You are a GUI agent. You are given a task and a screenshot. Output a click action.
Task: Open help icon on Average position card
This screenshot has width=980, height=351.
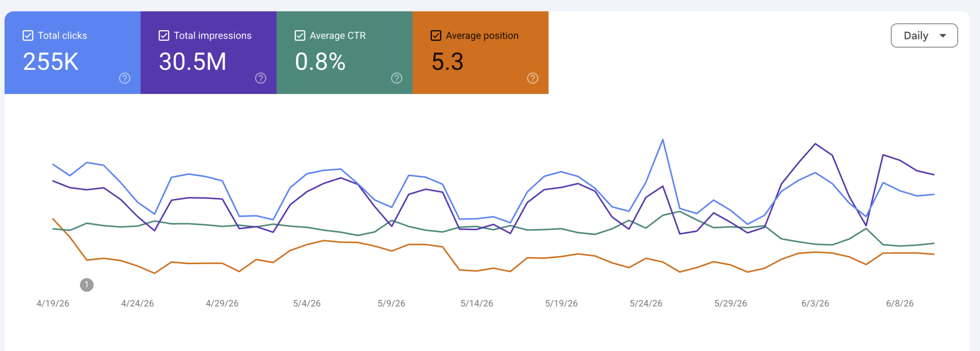pyautogui.click(x=532, y=78)
